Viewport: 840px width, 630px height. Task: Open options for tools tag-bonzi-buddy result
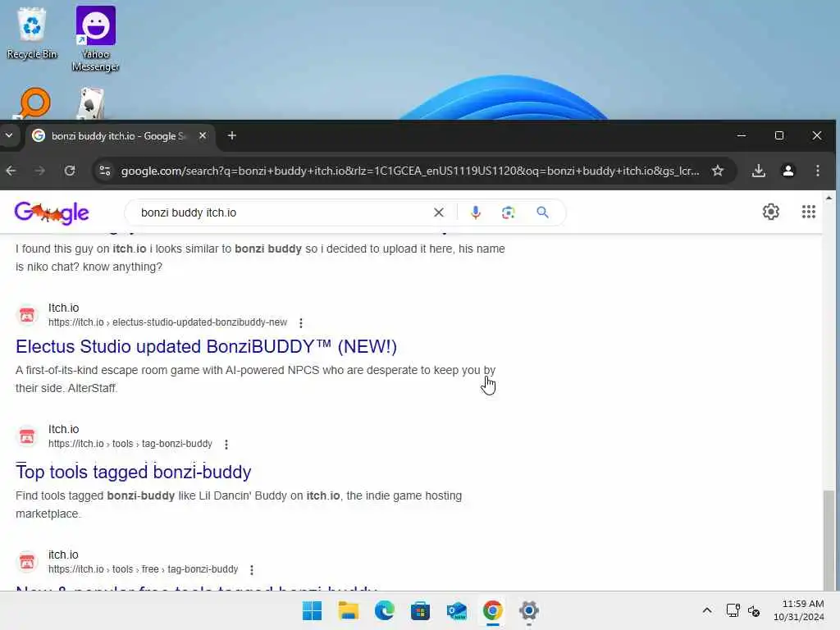click(x=226, y=445)
